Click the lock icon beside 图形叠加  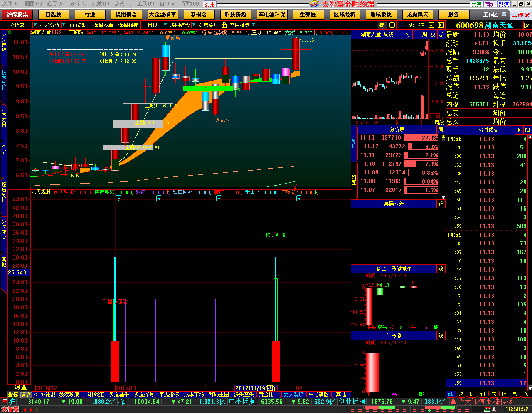tap(224, 25)
